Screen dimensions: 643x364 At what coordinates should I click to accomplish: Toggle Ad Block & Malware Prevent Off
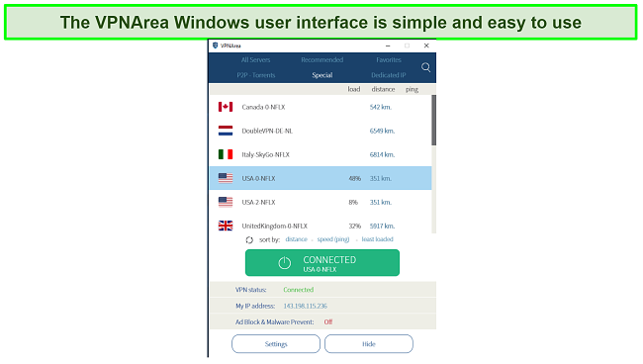click(328, 322)
